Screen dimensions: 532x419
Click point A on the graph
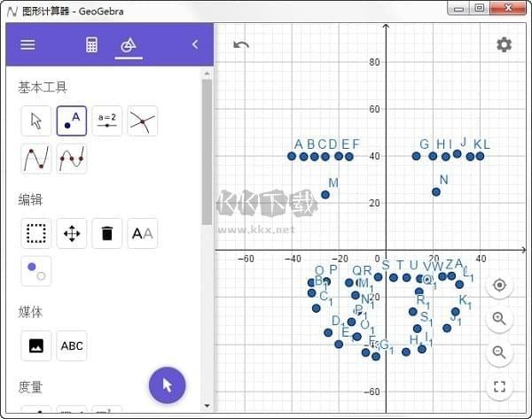point(292,156)
